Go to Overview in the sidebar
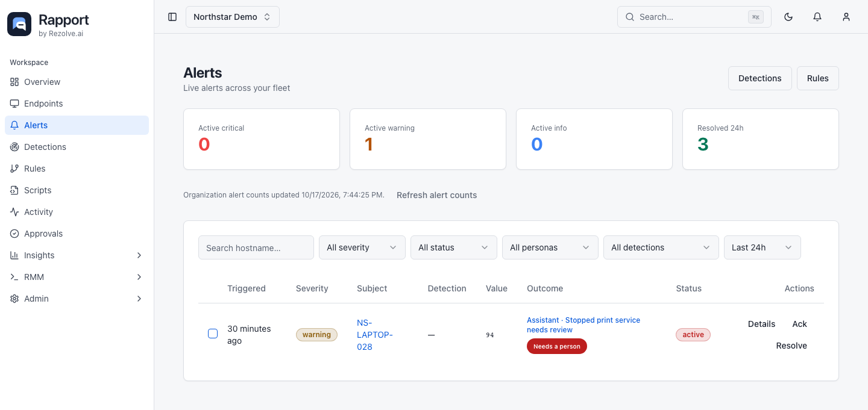Screen dimensions: 868x410 pos(77,82)
